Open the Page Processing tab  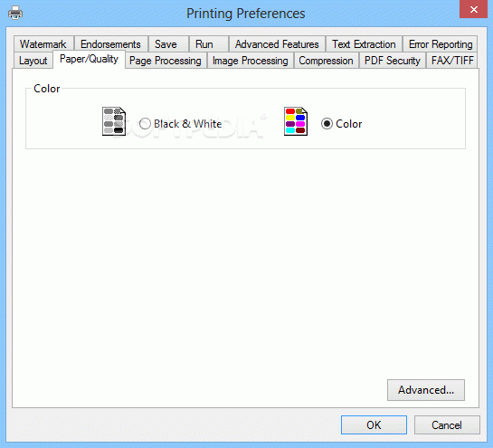pyautogui.click(x=166, y=61)
